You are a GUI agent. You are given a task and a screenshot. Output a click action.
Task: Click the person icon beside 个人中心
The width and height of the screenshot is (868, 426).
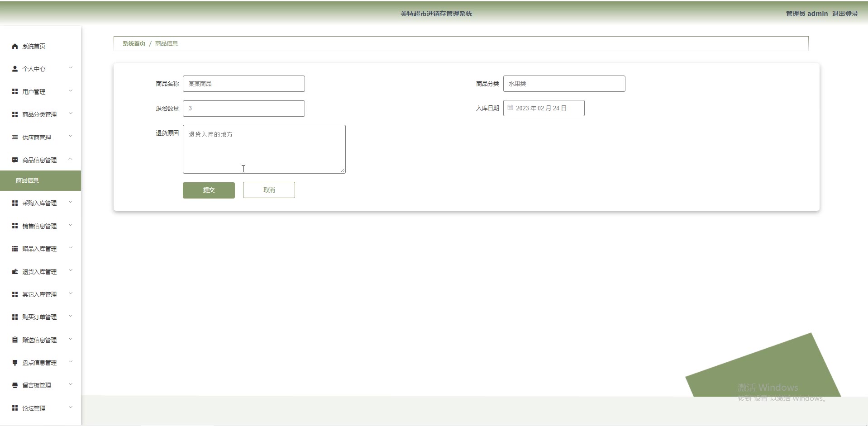[x=15, y=69]
